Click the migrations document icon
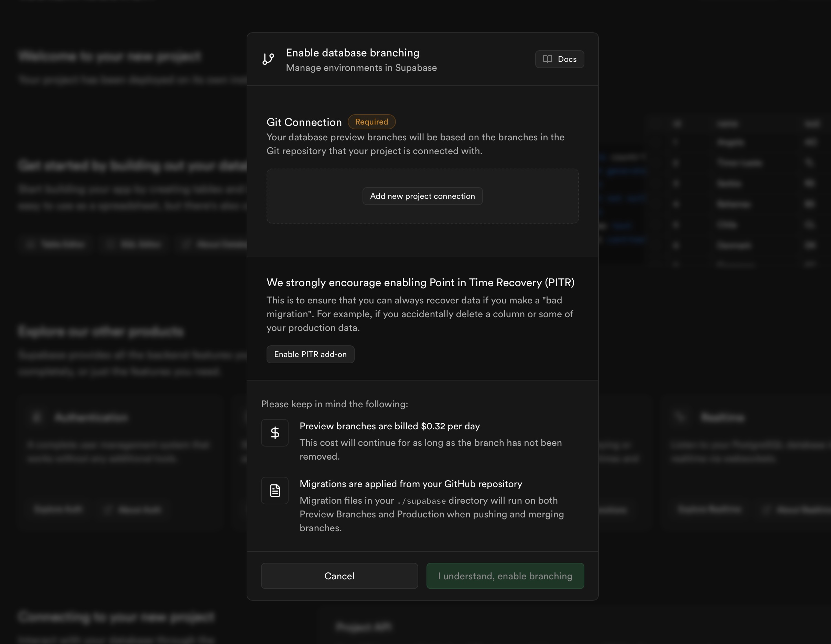This screenshot has height=644, width=831. [x=275, y=491]
